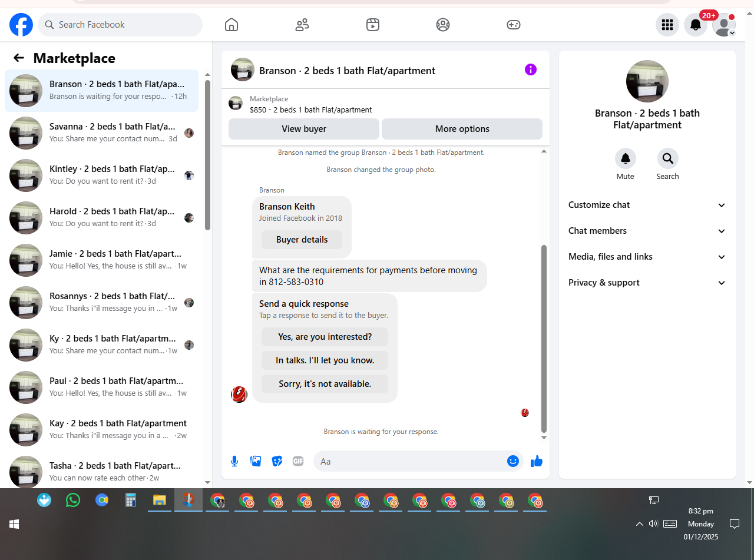Open the Kintley conversation in the list
754x560 pixels.
pyautogui.click(x=101, y=175)
